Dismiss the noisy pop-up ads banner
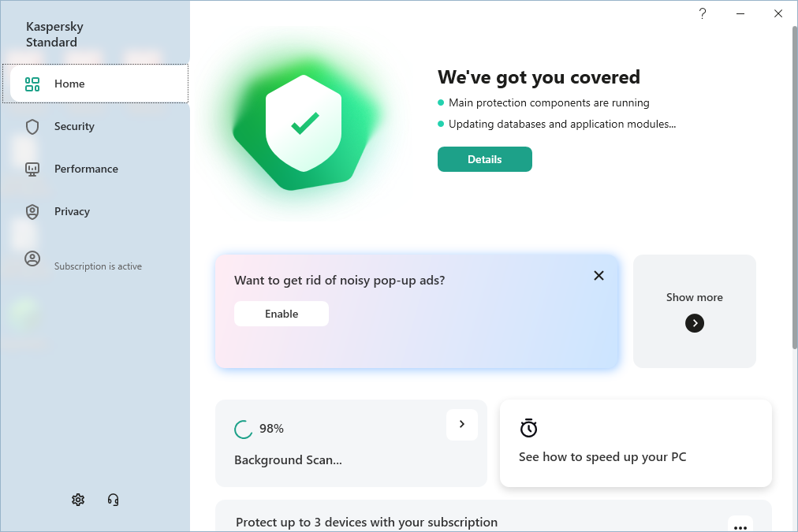 (599, 275)
